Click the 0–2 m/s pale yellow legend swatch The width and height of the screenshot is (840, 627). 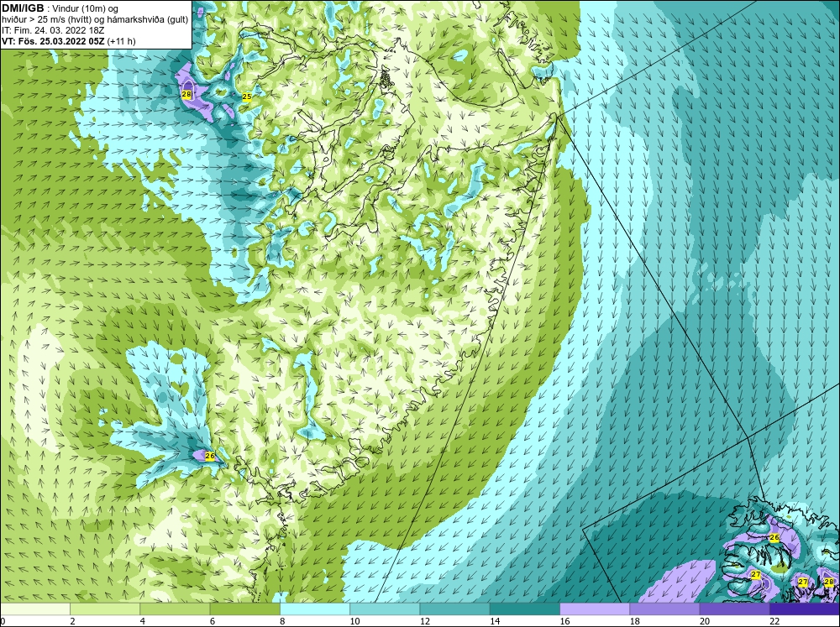pos(35,609)
